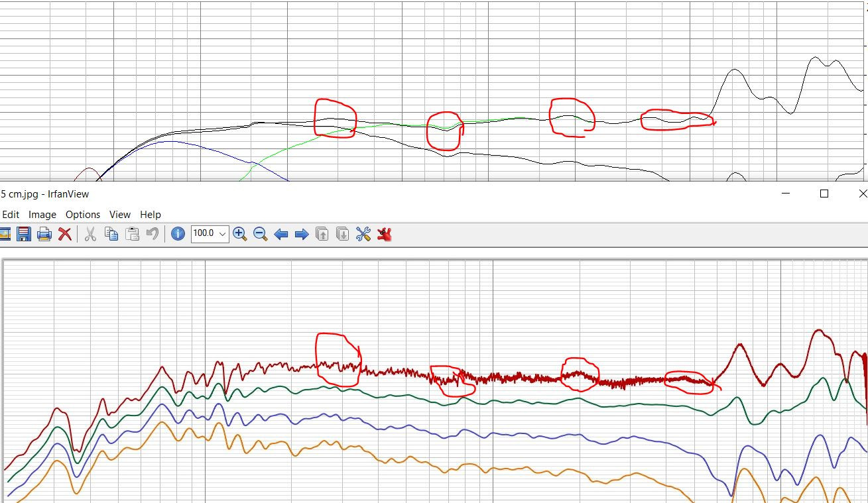The image size is (868, 503).
Task: Maximize the IrfanView window
Action: [824, 194]
